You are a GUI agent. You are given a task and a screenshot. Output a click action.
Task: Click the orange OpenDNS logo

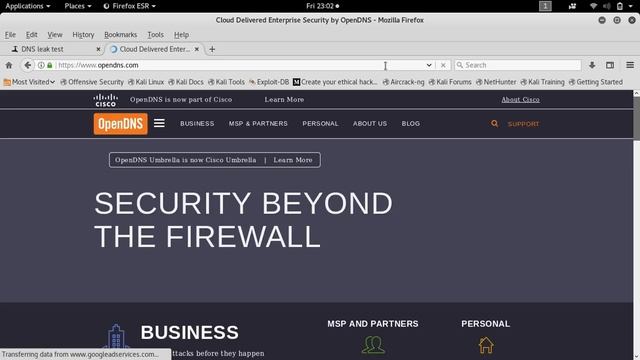pos(120,124)
